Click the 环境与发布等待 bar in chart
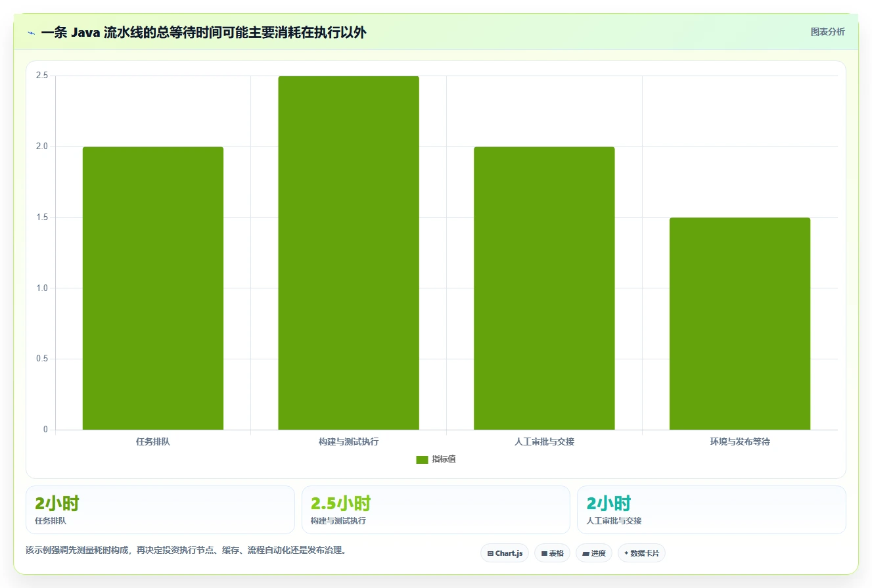The width and height of the screenshot is (872, 588). pyautogui.click(x=740, y=324)
